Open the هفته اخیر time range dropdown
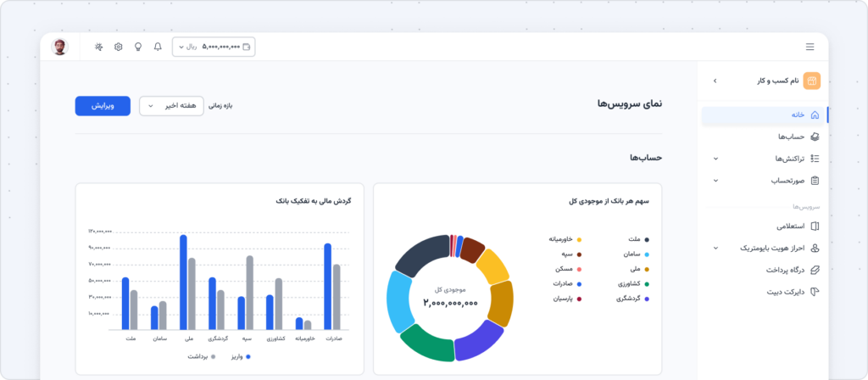868x380 pixels. point(171,106)
